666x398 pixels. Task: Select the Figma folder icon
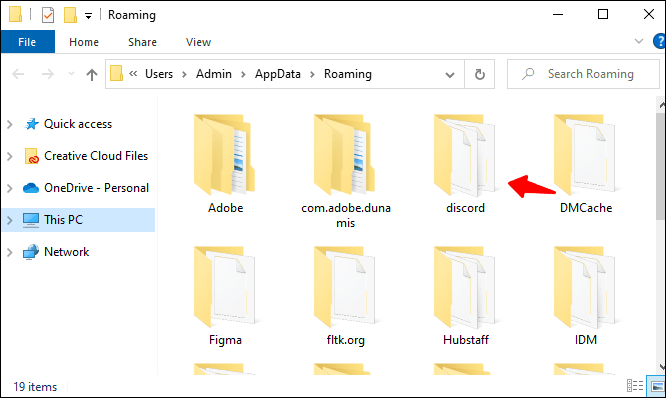(225, 287)
